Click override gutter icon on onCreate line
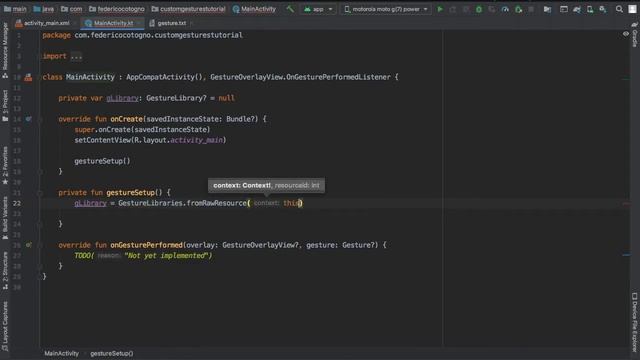This screenshot has width=640, height=360. coord(28,119)
